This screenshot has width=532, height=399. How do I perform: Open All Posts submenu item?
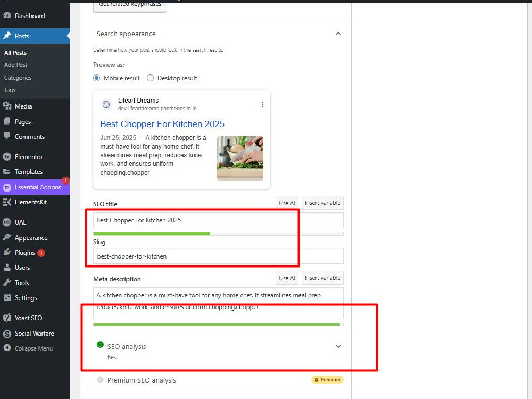tap(15, 53)
